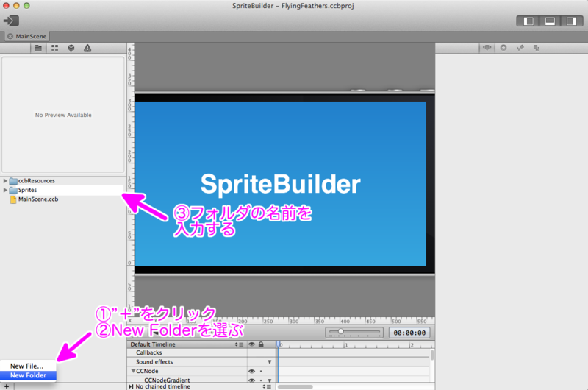
Task: Open the Item Properties inspector icon
Action: [487, 48]
